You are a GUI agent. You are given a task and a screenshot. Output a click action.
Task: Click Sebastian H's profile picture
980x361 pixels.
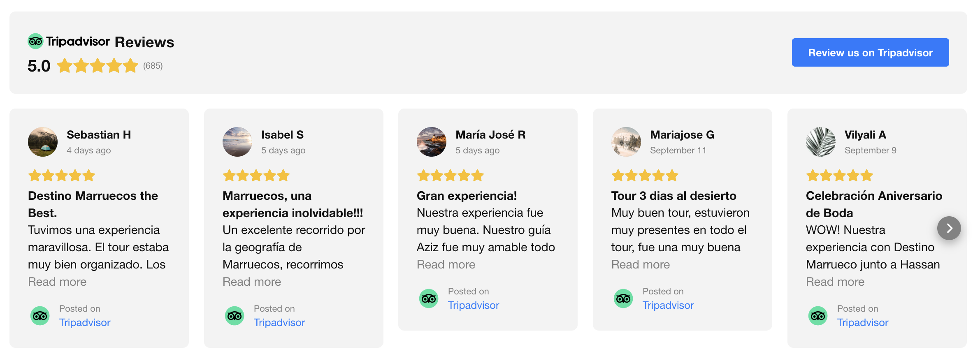(43, 142)
